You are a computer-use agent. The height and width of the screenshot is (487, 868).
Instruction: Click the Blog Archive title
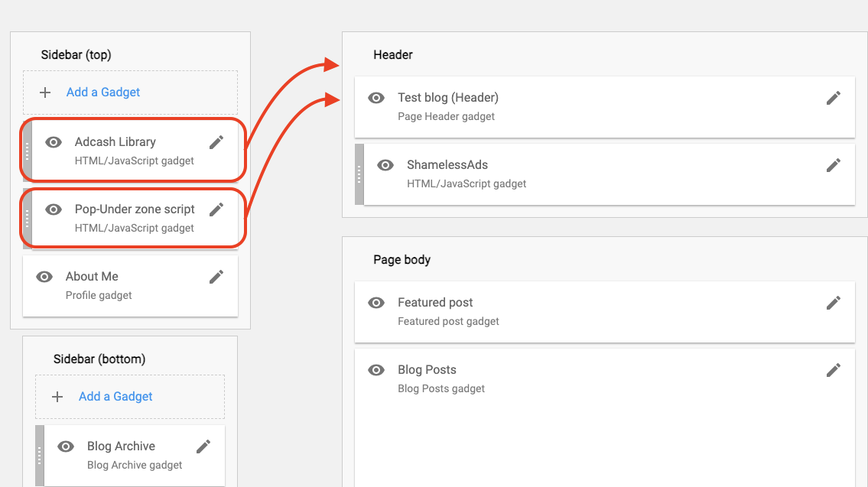pyautogui.click(x=122, y=446)
